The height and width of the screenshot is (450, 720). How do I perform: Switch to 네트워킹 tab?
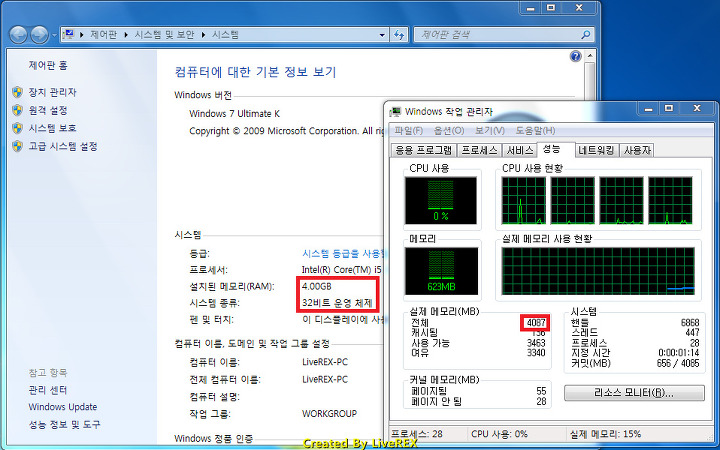point(596,150)
